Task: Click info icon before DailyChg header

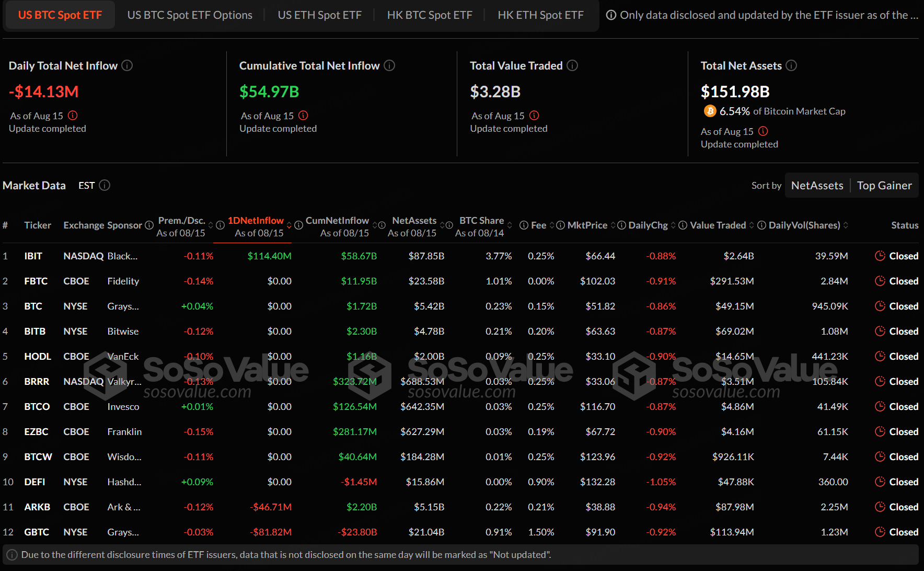Action: [x=621, y=225]
